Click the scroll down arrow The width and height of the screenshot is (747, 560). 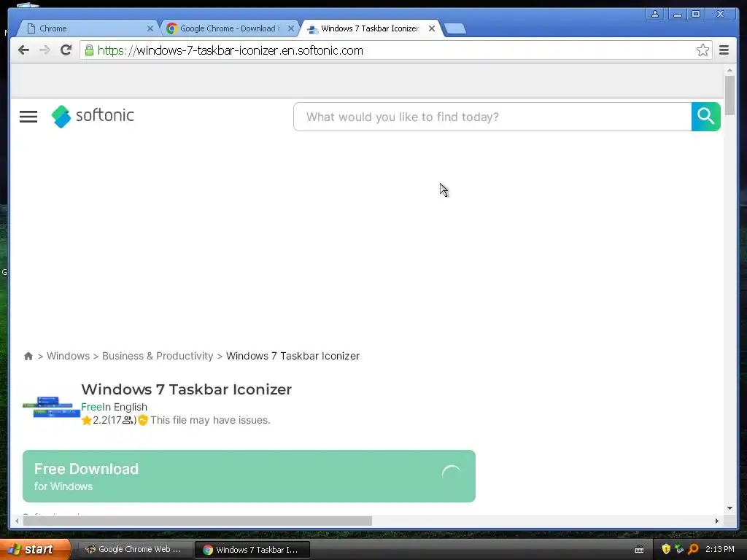pos(729,508)
